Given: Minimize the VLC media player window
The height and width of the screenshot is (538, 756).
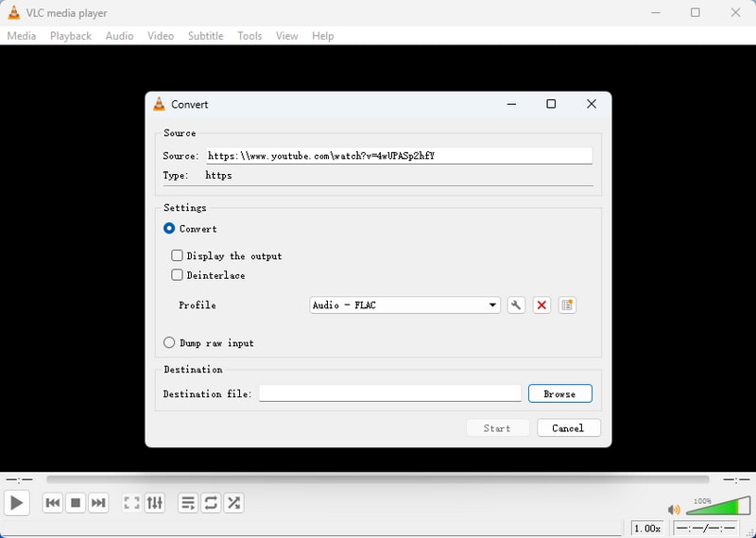Looking at the screenshot, I should click(x=656, y=12).
